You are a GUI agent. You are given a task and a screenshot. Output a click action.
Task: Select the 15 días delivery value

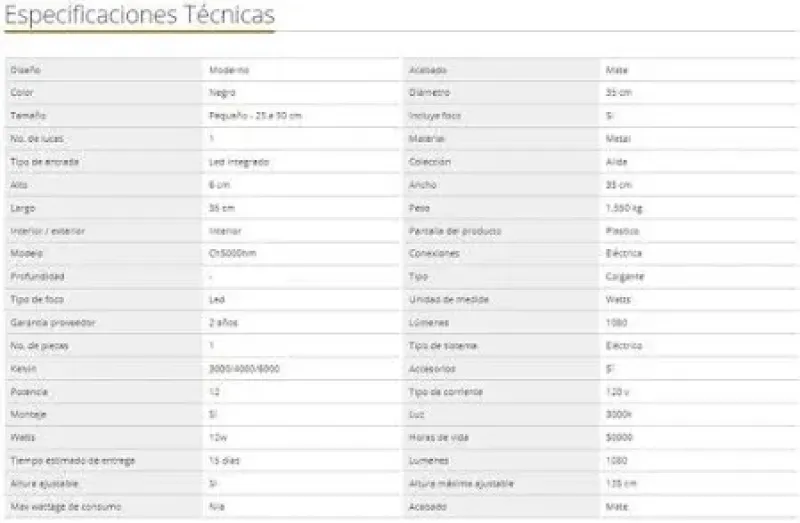tap(226, 461)
